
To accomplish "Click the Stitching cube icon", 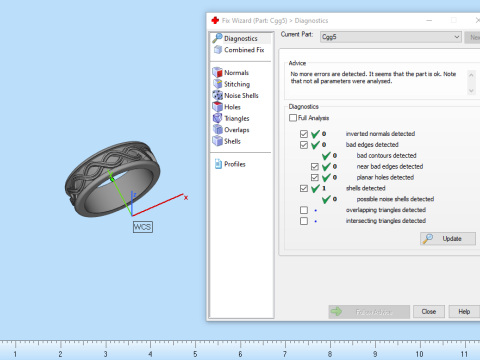I will tap(217, 84).
